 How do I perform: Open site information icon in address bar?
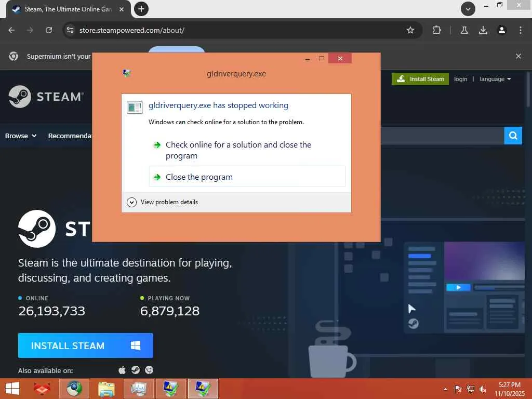coord(70,30)
